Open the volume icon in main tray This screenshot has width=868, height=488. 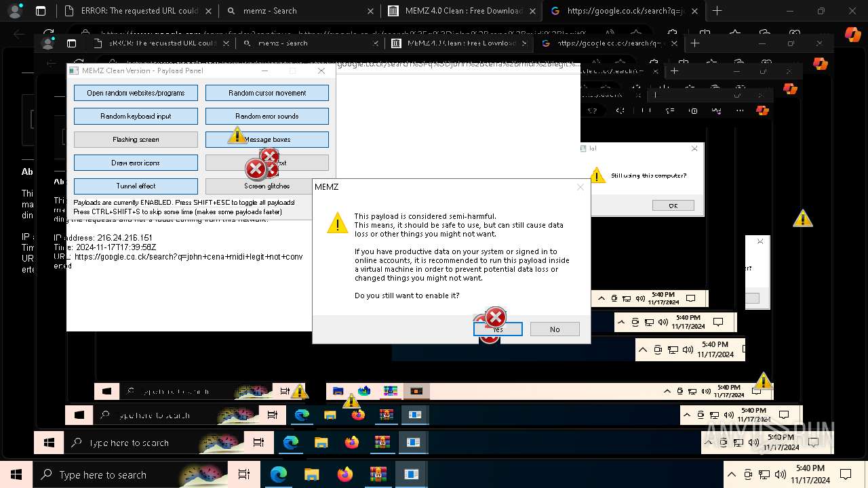[x=781, y=474]
